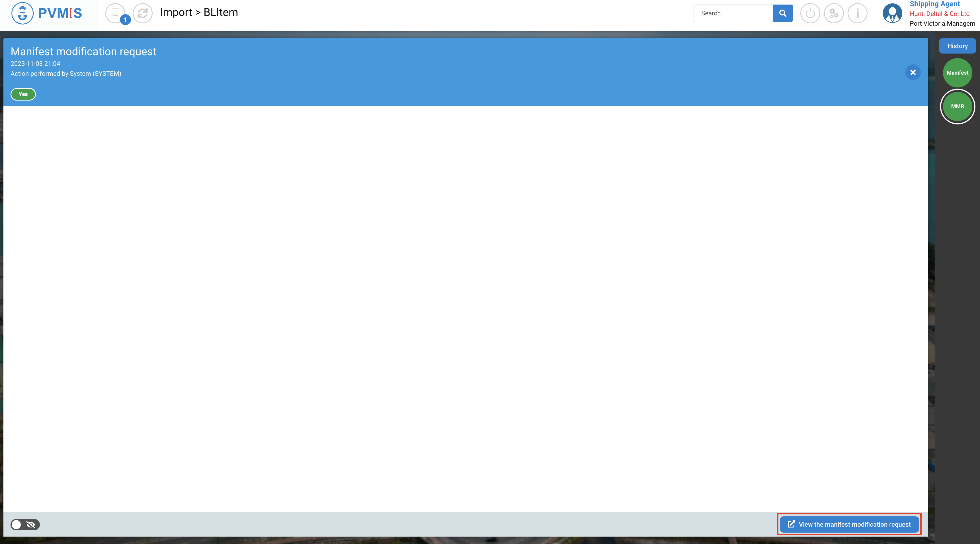This screenshot has height=544, width=980.
Task: View the manifest modification request
Action: tap(849, 524)
